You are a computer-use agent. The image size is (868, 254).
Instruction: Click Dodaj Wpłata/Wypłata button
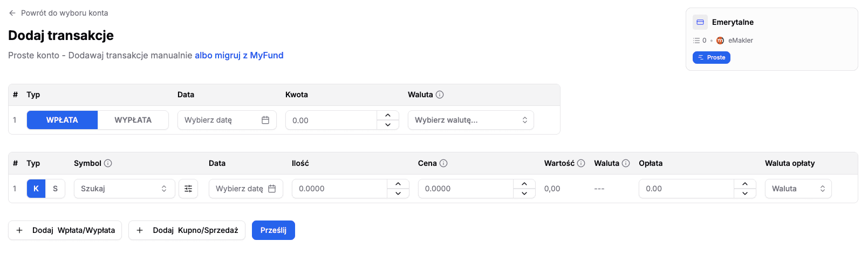coord(65,230)
